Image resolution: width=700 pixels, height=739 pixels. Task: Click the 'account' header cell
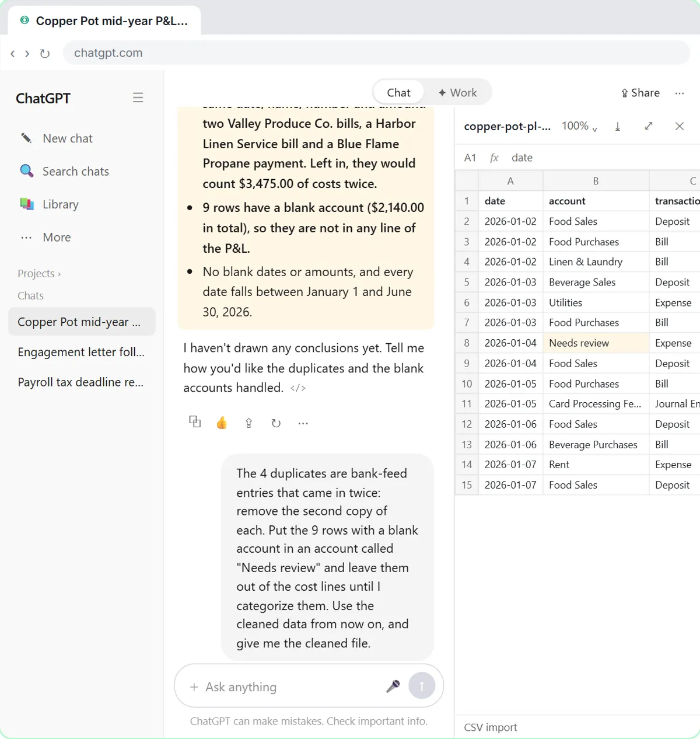[x=596, y=201]
